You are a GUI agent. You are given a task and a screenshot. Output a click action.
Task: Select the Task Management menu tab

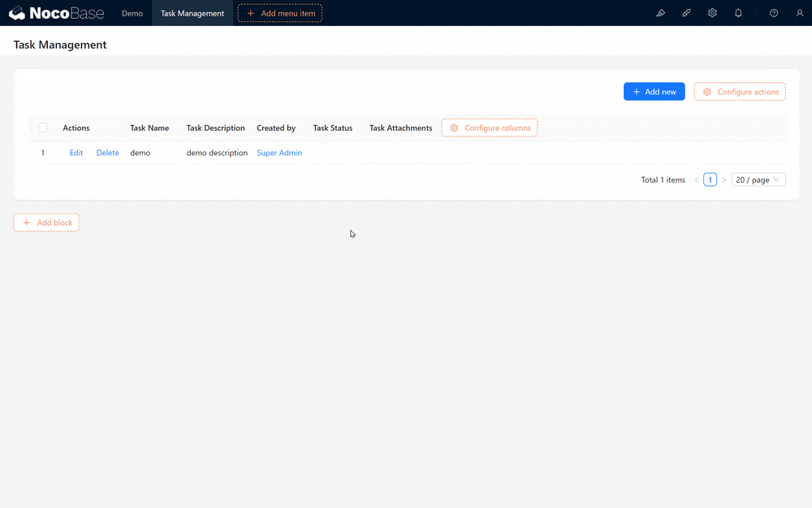click(x=192, y=14)
